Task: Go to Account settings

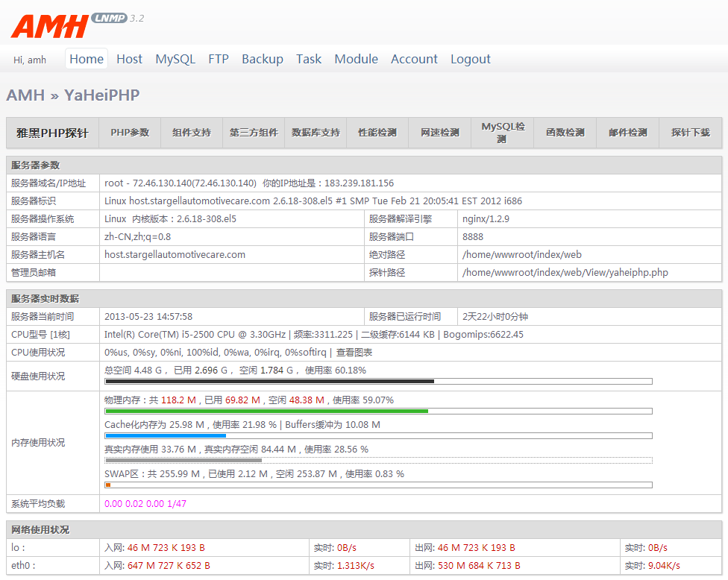Action: [x=414, y=59]
